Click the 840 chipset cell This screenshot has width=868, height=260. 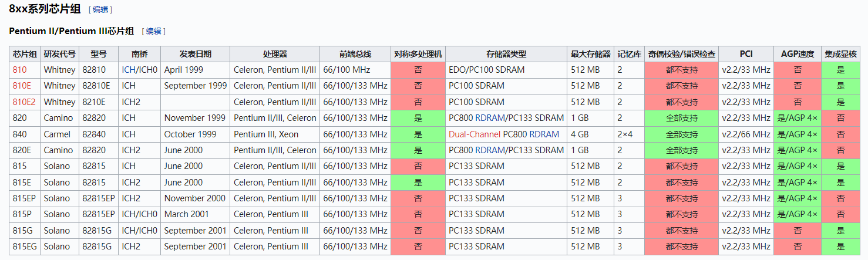pos(25,134)
